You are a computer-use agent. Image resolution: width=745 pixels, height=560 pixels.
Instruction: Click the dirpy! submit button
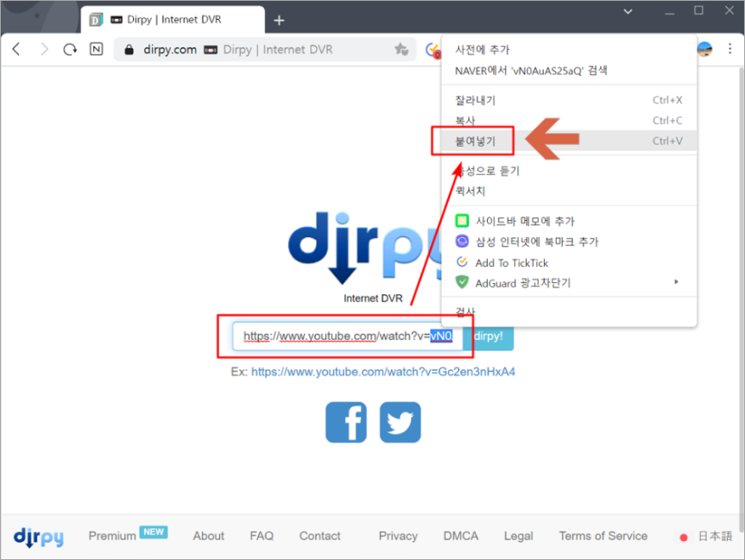(488, 337)
